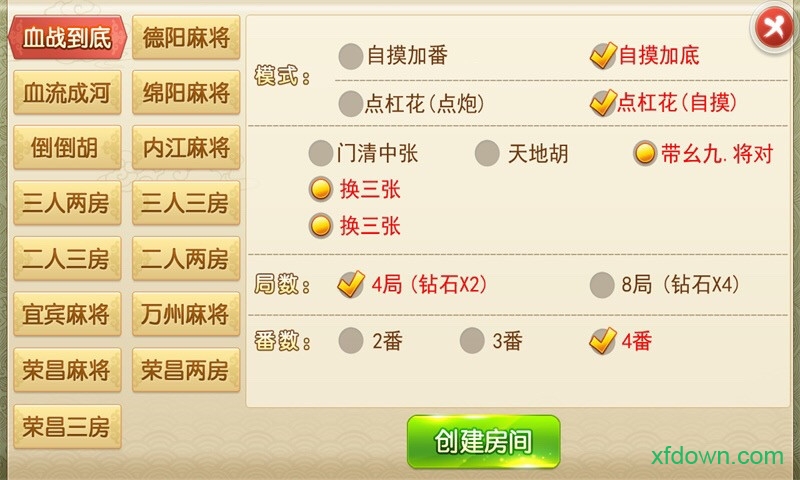Screen dimensions: 800x480
Task: Click the 创建房间 button
Action: coord(484,442)
